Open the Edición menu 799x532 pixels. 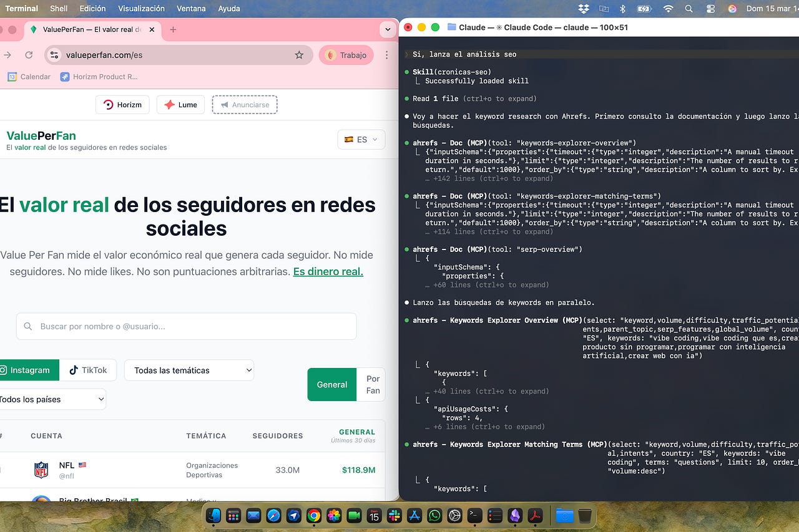click(92, 9)
